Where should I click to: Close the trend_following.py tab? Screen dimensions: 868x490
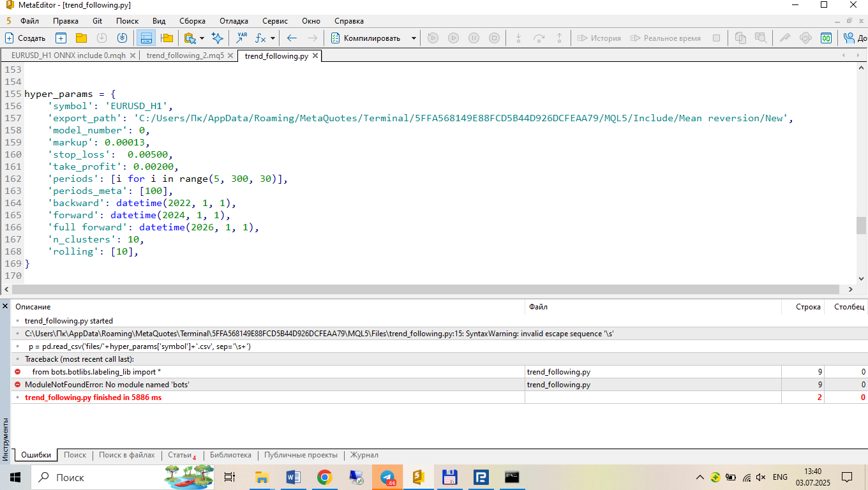point(315,56)
